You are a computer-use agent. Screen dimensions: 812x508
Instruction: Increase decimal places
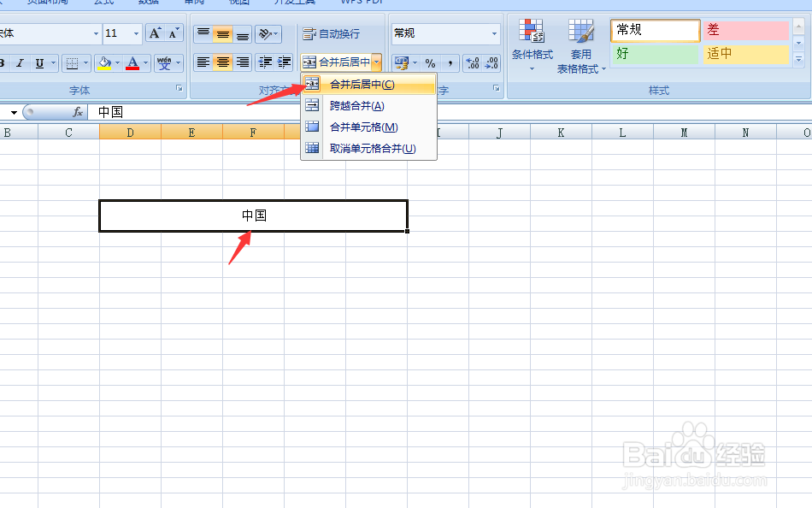(x=473, y=62)
